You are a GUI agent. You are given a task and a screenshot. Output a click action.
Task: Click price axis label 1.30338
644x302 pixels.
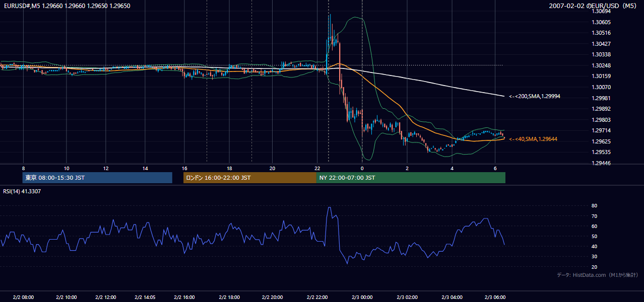(602, 54)
